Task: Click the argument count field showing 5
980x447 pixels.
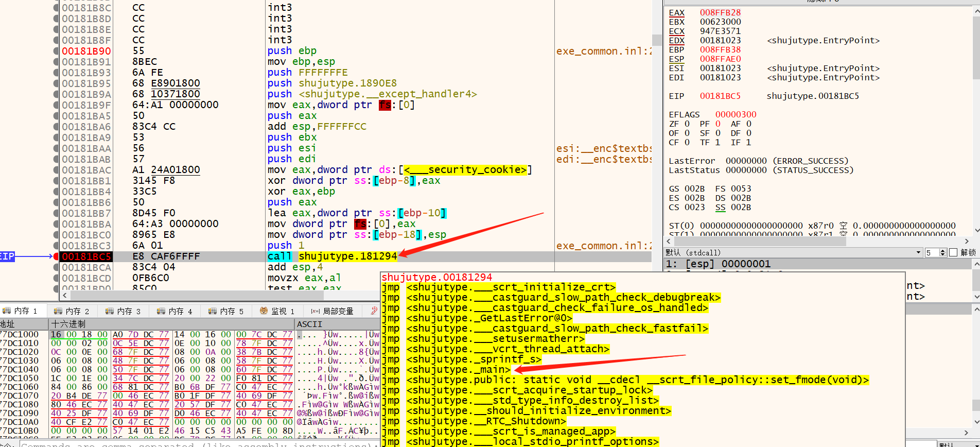Action: [x=932, y=252]
